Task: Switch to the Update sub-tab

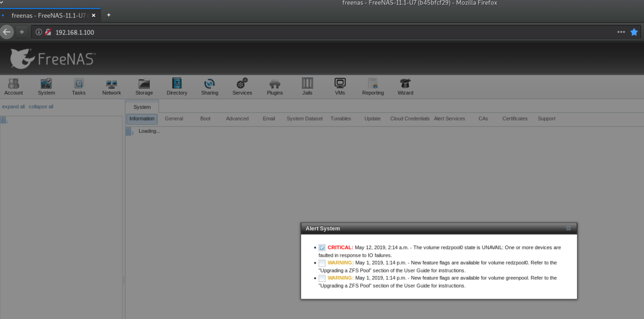Action: (372, 118)
